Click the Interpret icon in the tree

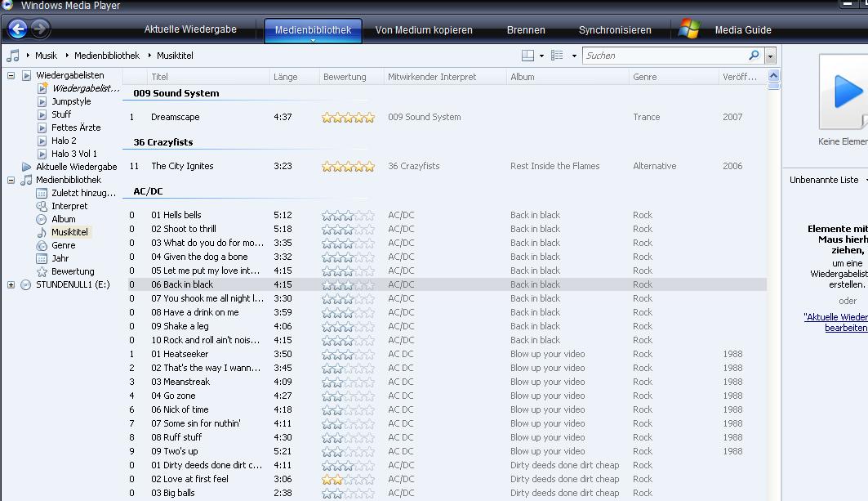pyautogui.click(x=42, y=206)
